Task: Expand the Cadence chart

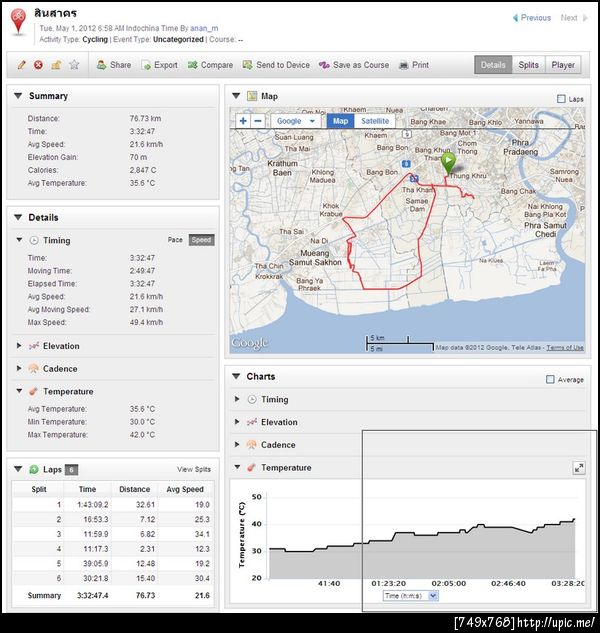Action: (237, 444)
